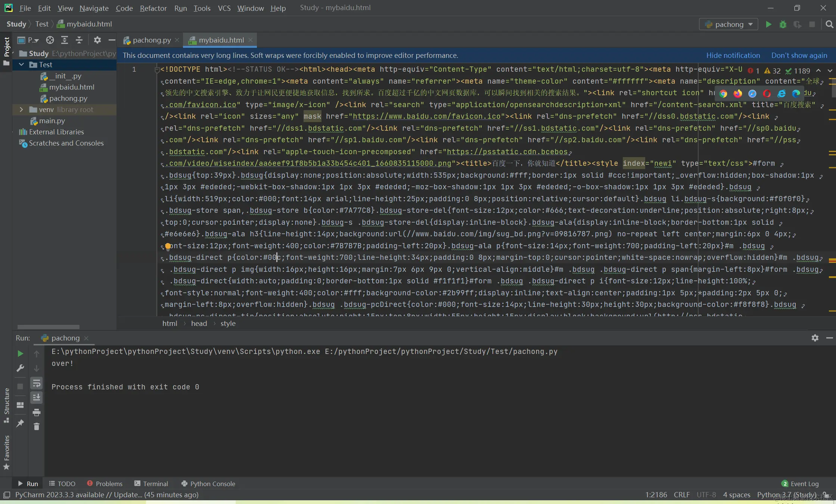Open the Refactor menu

tap(153, 8)
